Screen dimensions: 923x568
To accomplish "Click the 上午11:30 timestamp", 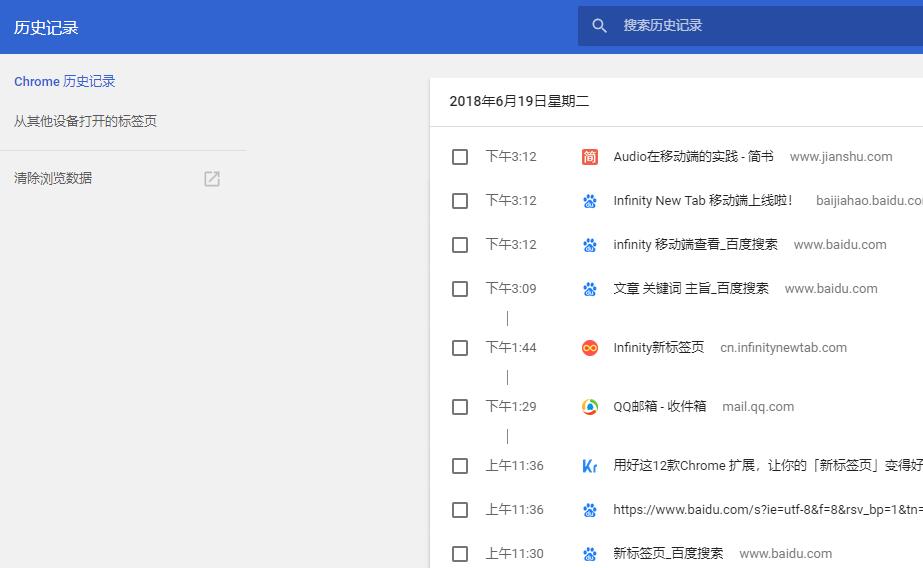I will tap(514, 554).
